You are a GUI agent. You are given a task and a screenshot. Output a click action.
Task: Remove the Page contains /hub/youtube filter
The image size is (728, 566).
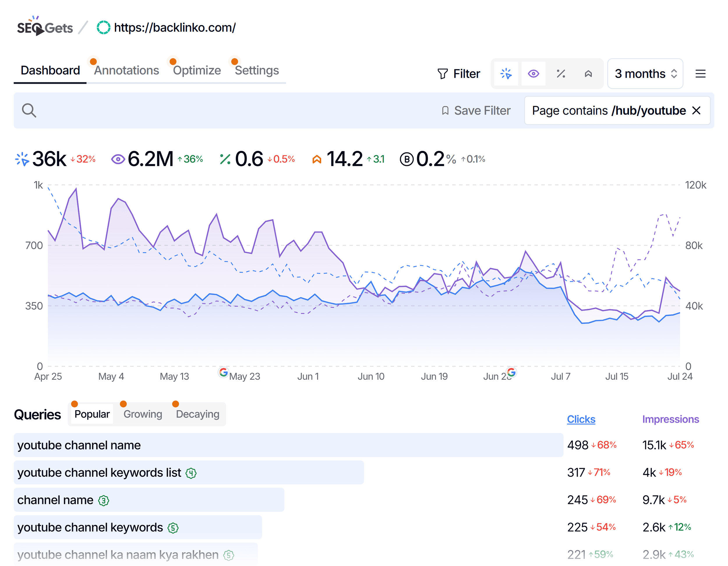click(x=696, y=110)
